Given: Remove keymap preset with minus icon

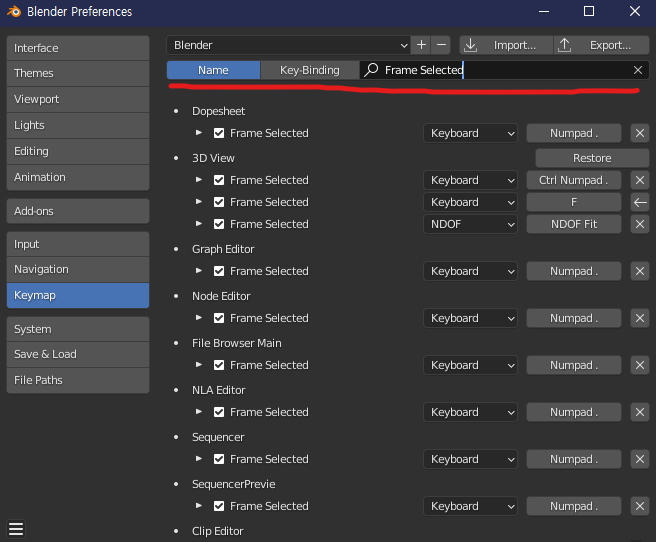Looking at the screenshot, I should pos(441,45).
